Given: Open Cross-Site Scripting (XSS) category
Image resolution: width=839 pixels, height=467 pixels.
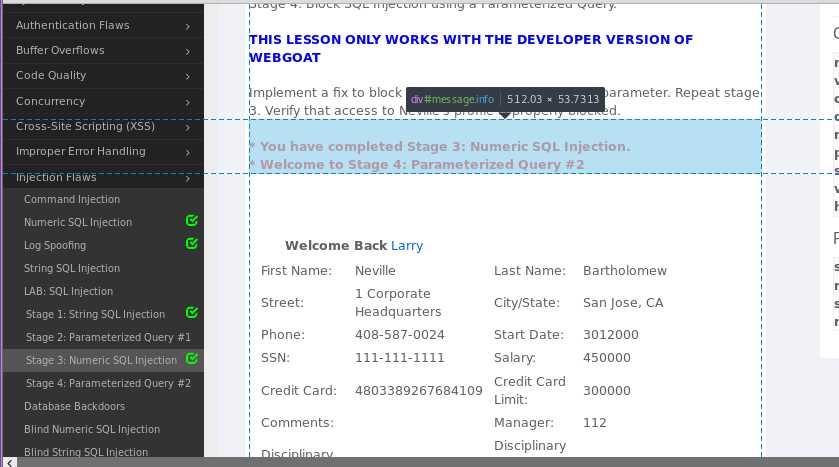Looking at the screenshot, I should [x=103, y=126].
